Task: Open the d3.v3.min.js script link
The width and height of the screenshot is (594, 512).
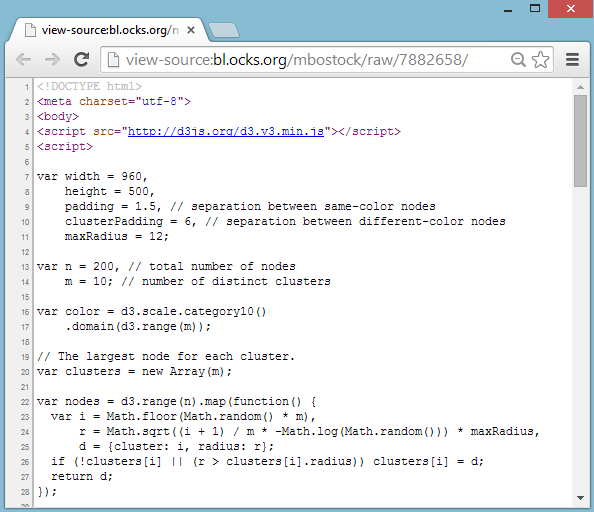Action: tap(226, 131)
